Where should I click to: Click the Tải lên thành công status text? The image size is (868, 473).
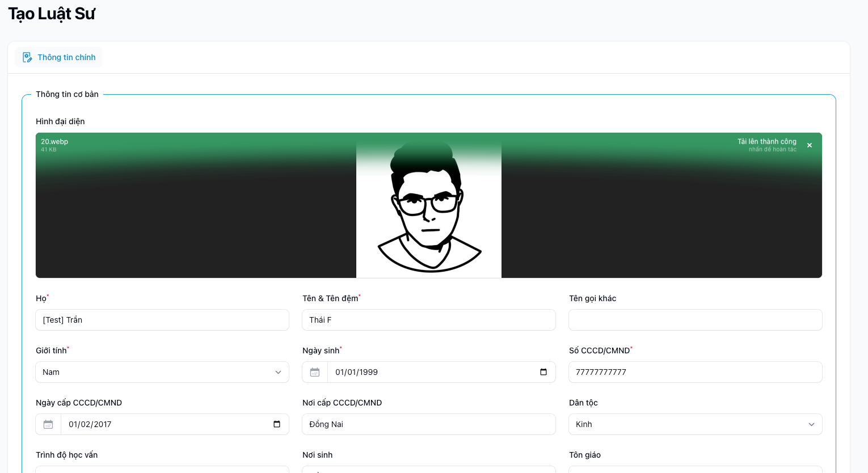click(x=766, y=141)
